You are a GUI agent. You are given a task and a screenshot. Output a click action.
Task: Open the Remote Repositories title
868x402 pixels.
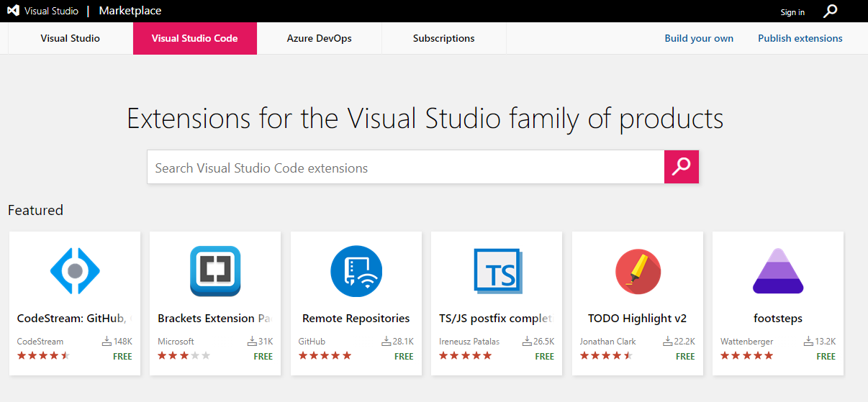356,318
